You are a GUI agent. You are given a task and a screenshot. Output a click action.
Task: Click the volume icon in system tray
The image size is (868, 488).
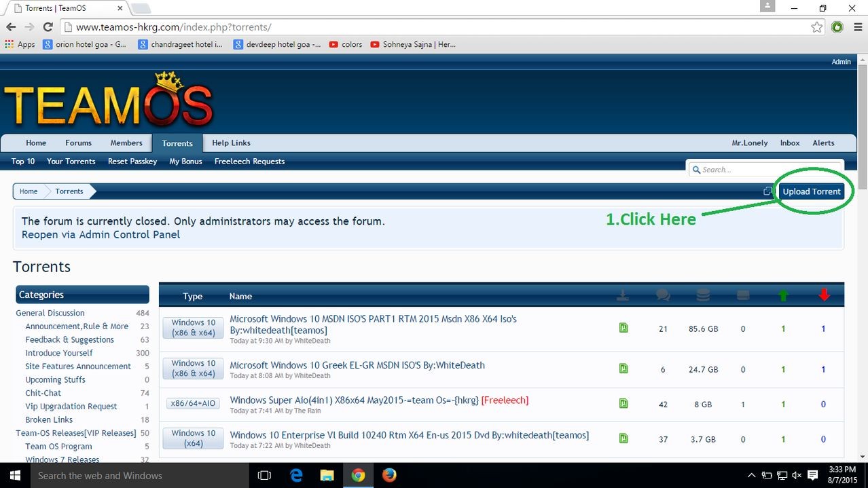click(797, 476)
